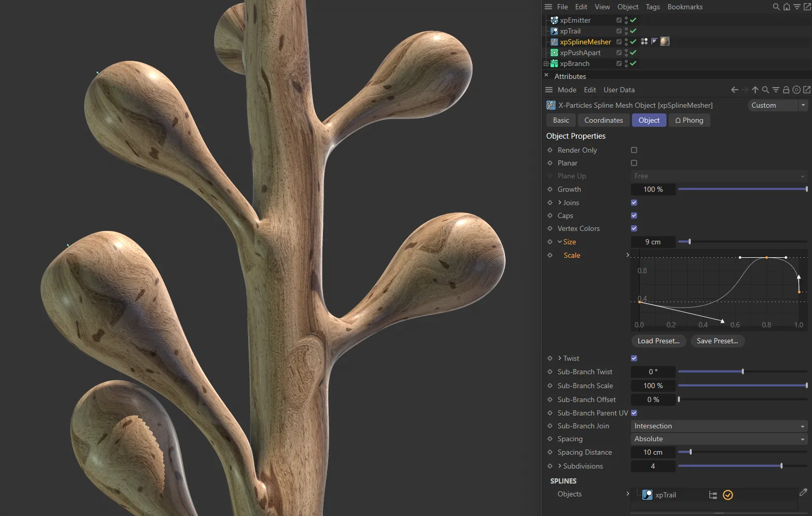Click the Object Manager home icon
Image resolution: width=812 pixels, height=516 pixels.
786,7
